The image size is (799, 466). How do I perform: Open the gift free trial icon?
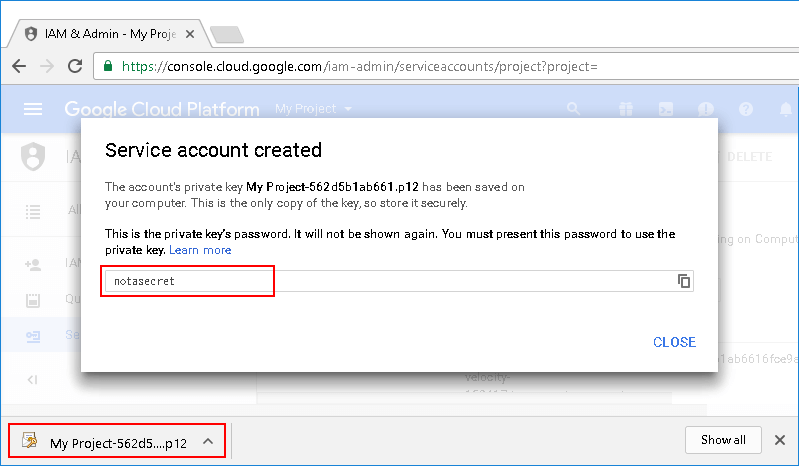tap(626, 109)
